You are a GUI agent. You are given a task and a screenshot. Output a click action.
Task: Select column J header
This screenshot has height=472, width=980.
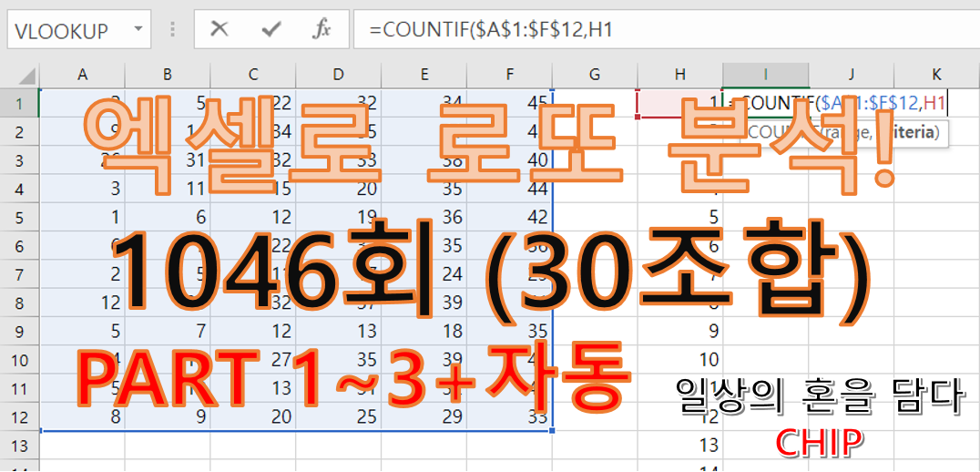click(851, 75)
